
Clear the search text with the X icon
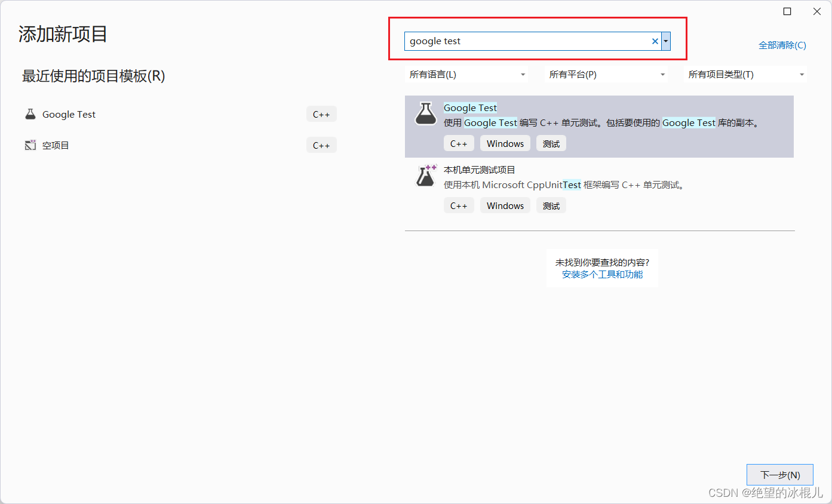pyautogui.click(x=655, y=41)
